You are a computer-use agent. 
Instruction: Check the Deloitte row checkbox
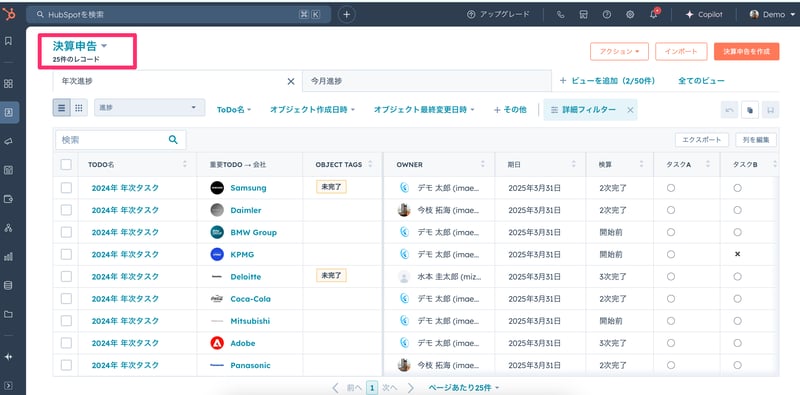(66, 277)
